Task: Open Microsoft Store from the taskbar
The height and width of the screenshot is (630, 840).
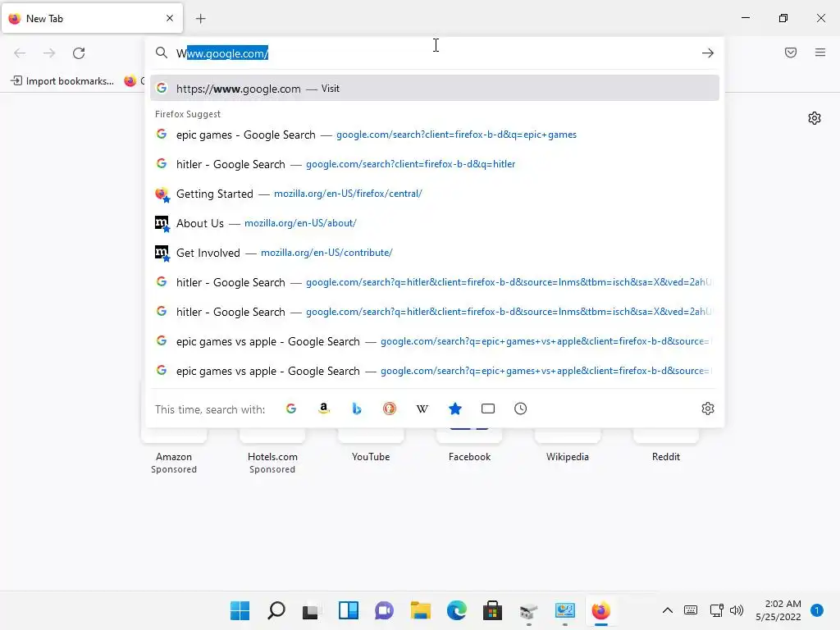Action: coord(492,610)
